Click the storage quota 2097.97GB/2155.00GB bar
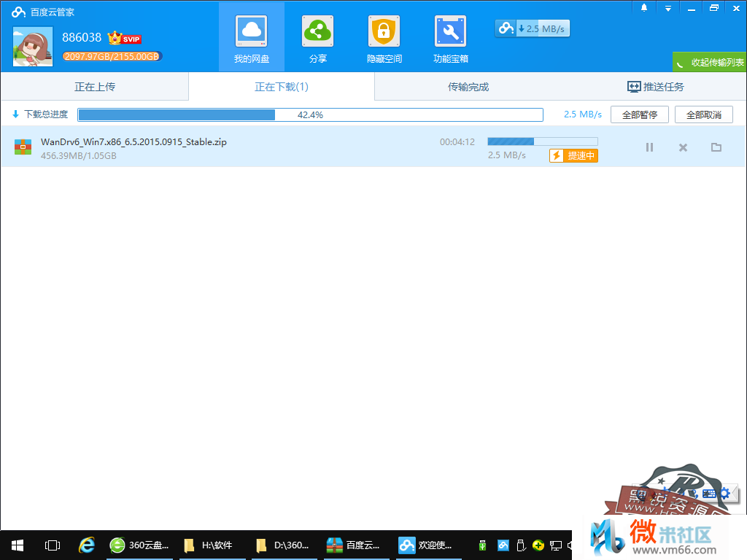 tap(112, 56)
